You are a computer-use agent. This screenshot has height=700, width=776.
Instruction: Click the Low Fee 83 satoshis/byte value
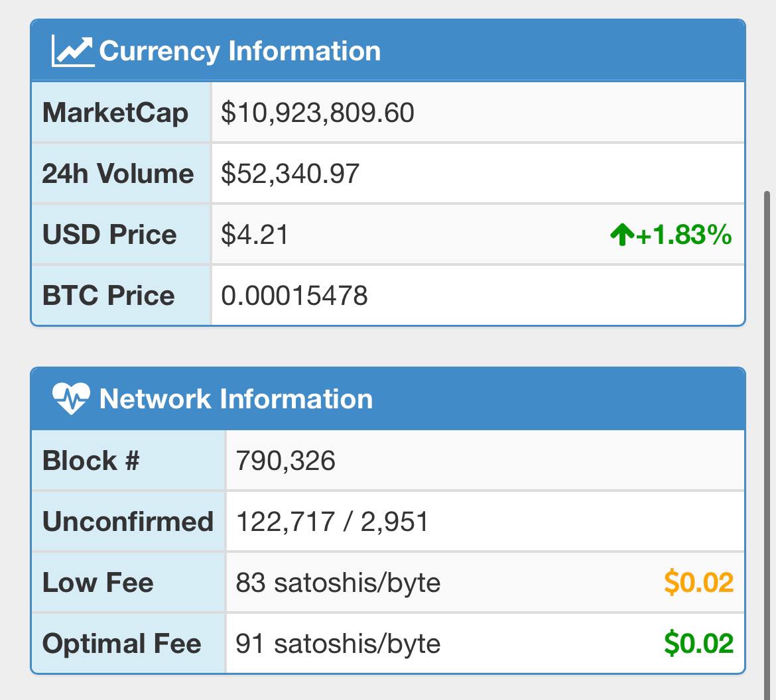click(x=338, y=583)
